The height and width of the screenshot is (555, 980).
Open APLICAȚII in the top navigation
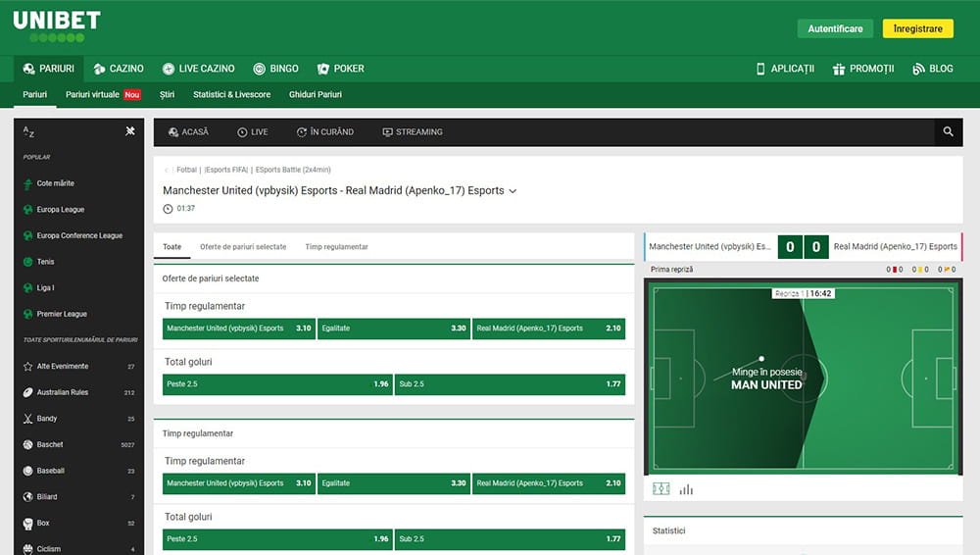(x=785, y=69)
